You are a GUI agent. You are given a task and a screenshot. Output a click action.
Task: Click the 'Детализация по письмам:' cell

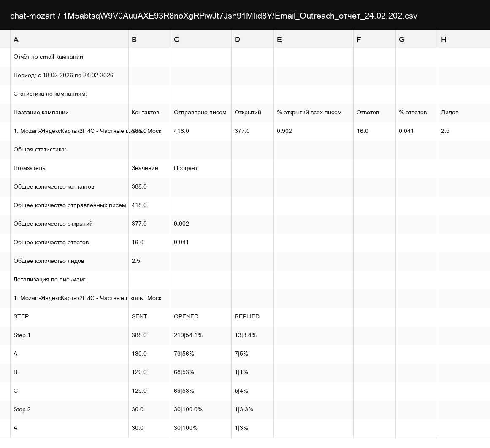(69, 280)
